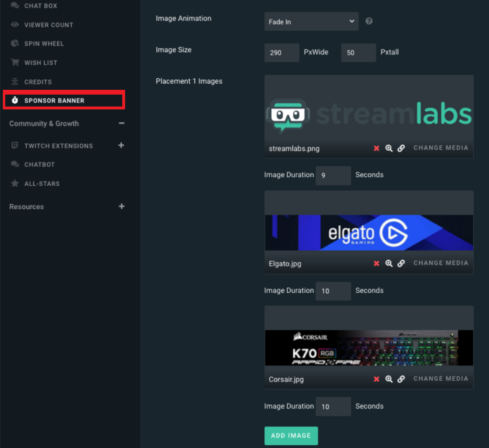Zoom preview of Elgato.jpg

[x=389, y=263]
